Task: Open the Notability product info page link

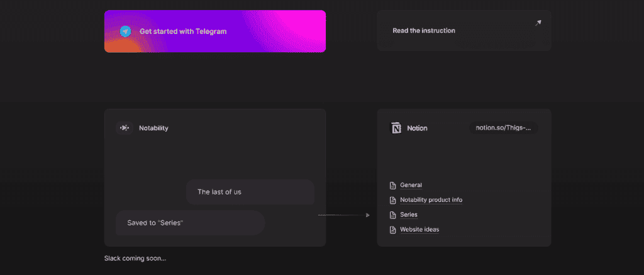Action: click(431, 200)
